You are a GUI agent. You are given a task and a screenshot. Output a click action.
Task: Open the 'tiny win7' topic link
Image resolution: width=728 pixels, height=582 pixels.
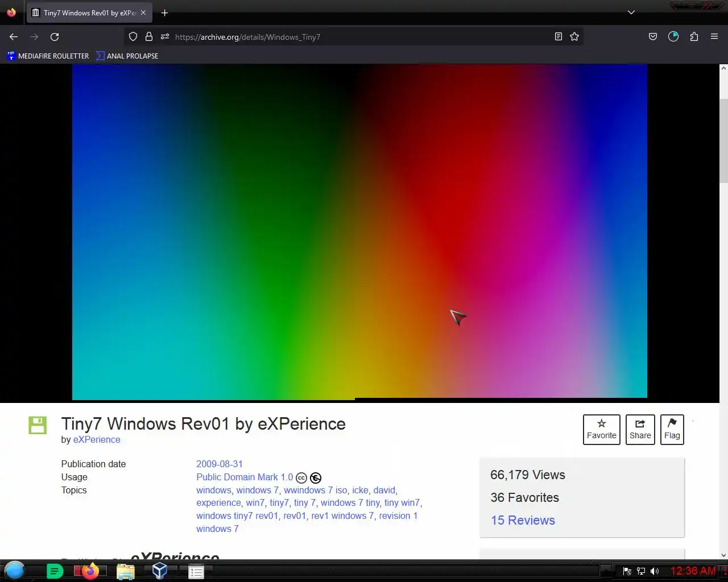pos(402,502)
